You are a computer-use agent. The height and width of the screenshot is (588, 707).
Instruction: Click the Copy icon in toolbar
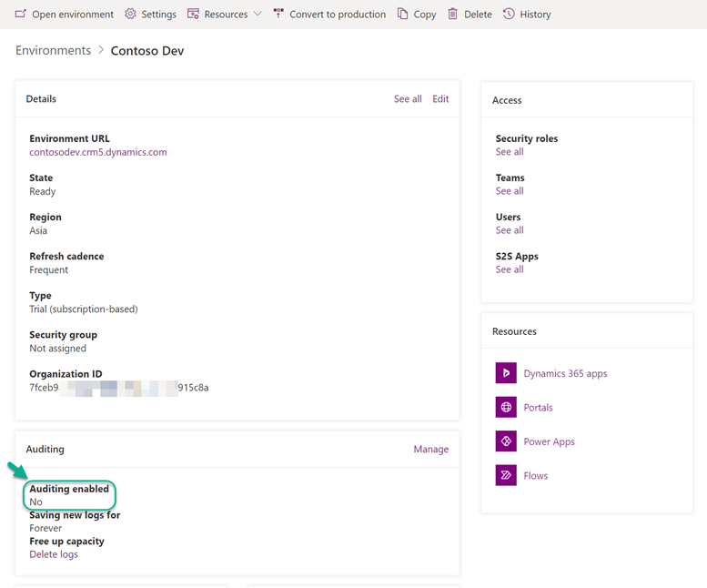tap(402, 14)
